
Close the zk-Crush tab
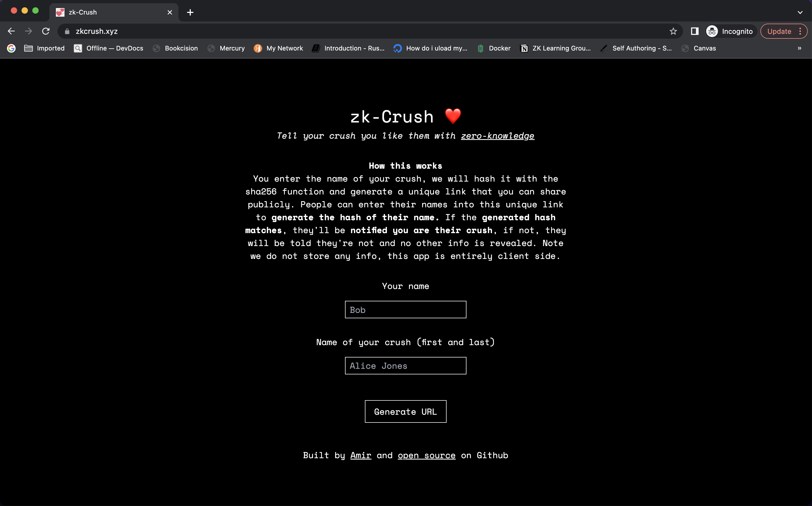[x=170, y=12]
